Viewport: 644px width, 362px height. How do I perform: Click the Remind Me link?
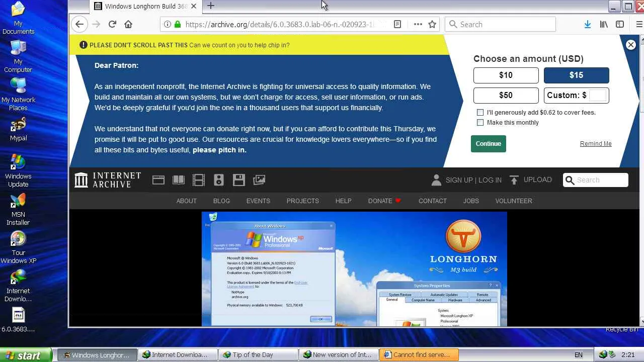point(596,144)
